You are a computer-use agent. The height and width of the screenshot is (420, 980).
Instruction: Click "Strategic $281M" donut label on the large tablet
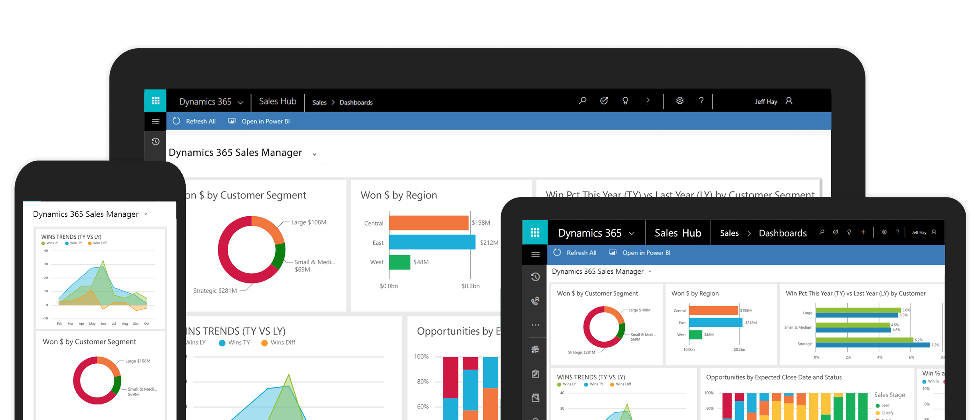pos(215,291)
